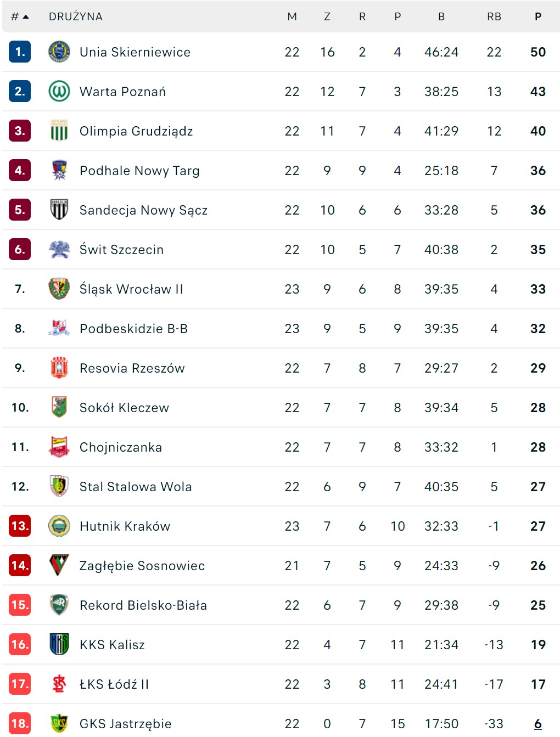Sort table by the # position column
560x737 pixels.
[20, 16]
